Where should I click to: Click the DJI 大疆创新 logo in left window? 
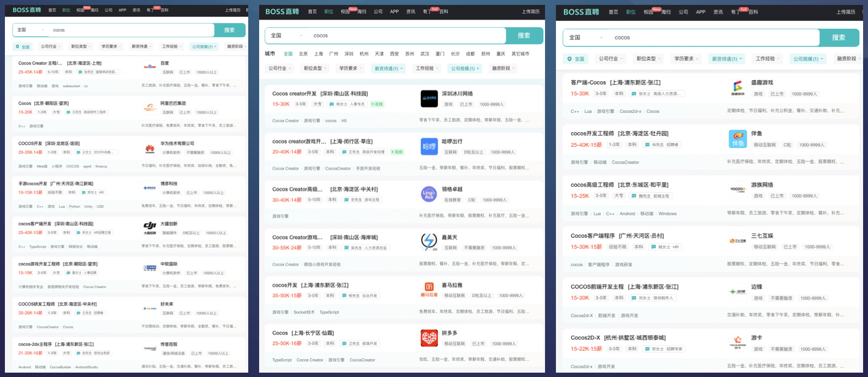tap(149, 227)
